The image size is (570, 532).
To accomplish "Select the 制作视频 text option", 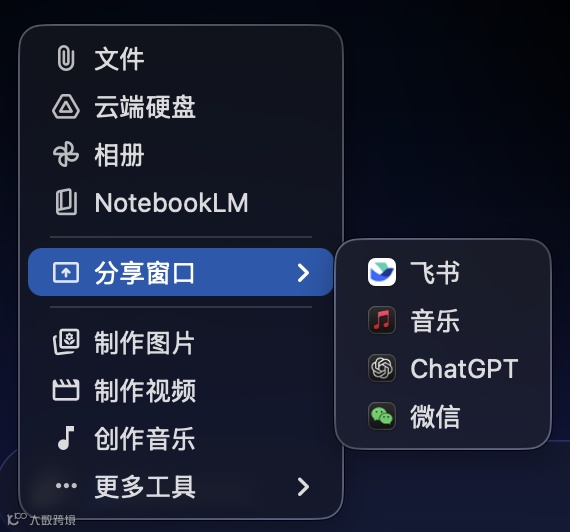I will tap(145, 390).
